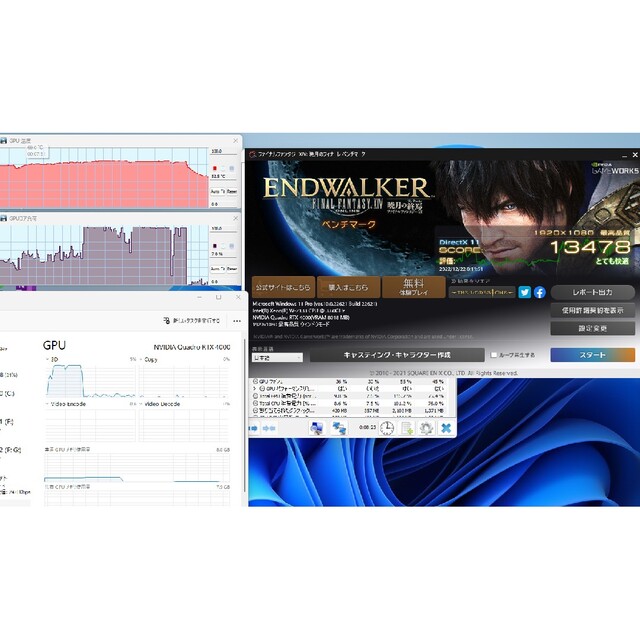
Task: Minimize the Endwalker benchmark window
Action: (x=624, y=155)
